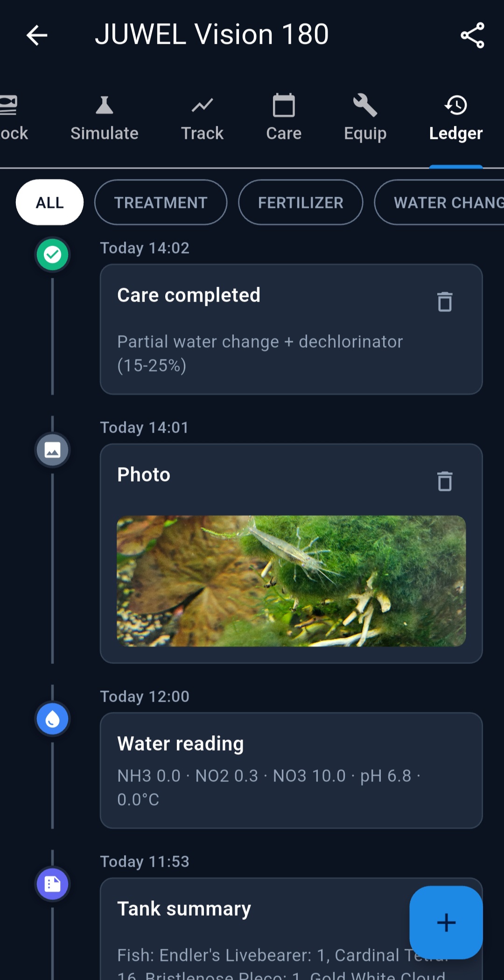Filter ledger by TREATMENT
The width and height of the screenshot is (504, 980).
coord(161,202)
